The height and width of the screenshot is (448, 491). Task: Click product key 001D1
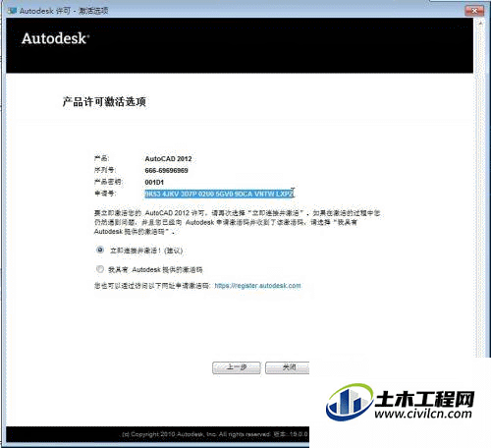[154, 182]
